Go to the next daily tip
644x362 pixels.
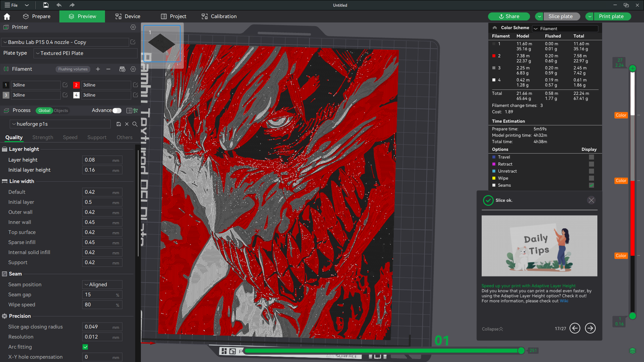click(x=590, y=328)
